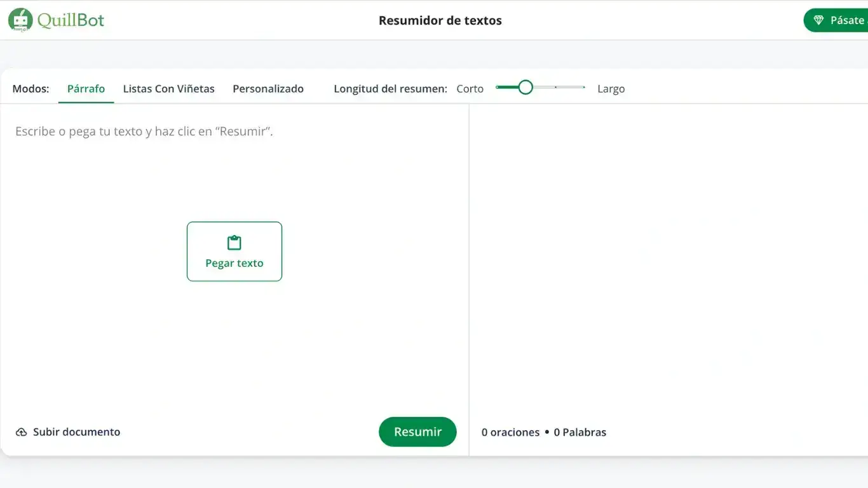Click the QuillBot wordmark text
The image size is (868, 488).
(x=70, y=20)
